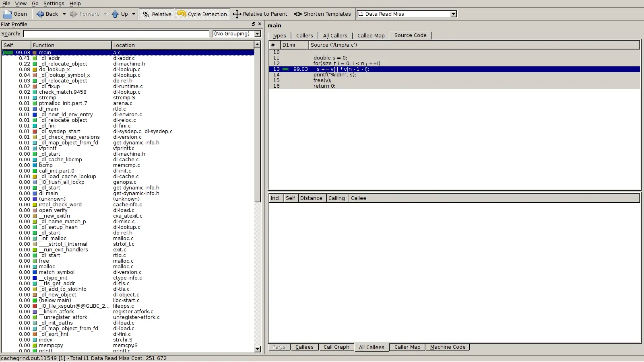Open the Settings menu

coord(54,4)
